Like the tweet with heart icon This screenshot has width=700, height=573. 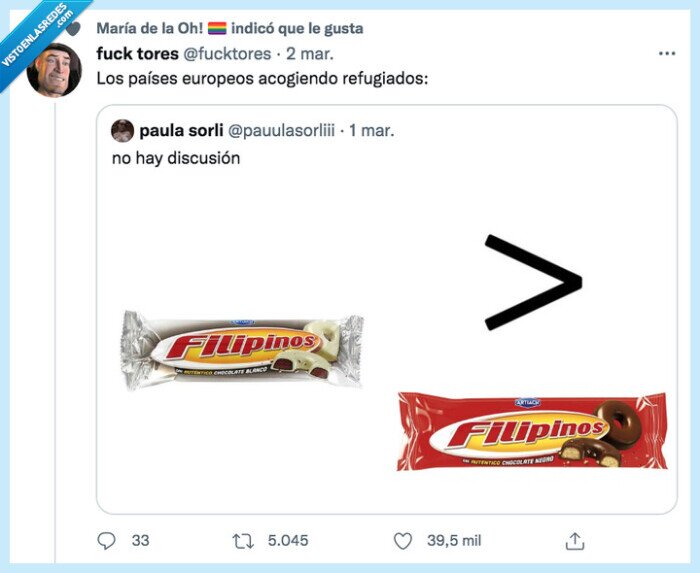pos(403,541)
